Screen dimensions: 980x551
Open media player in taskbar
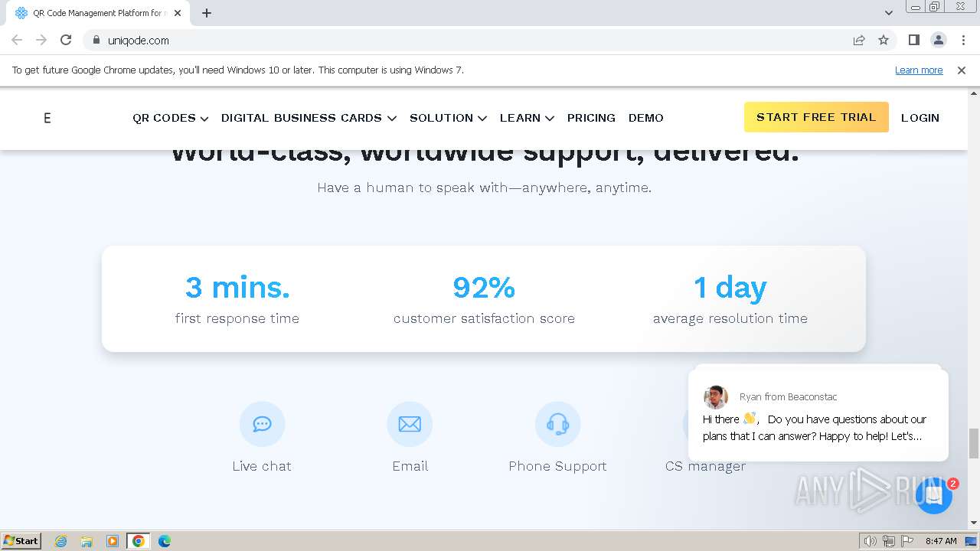tap(113, 540)
